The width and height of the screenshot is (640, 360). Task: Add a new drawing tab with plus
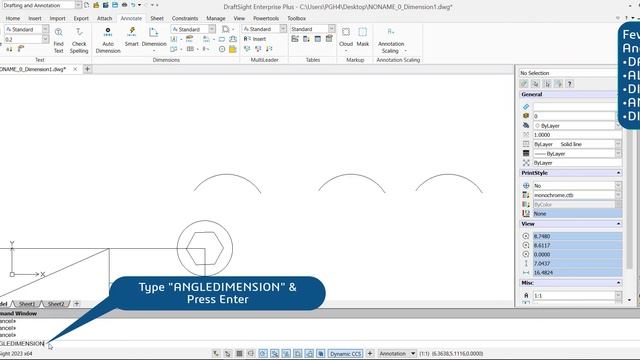click(87, 69)
